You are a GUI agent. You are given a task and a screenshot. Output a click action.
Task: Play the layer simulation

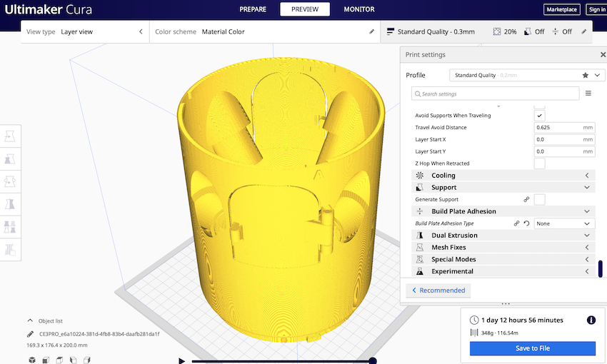tap(181, 361)
